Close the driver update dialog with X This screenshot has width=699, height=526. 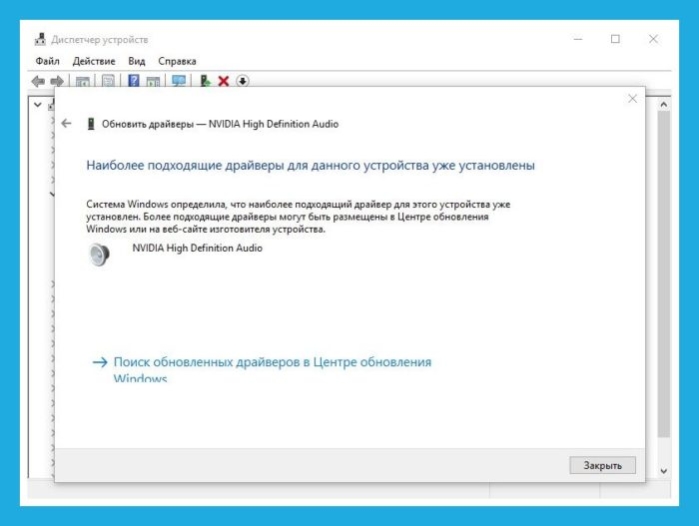pos(632,99)
